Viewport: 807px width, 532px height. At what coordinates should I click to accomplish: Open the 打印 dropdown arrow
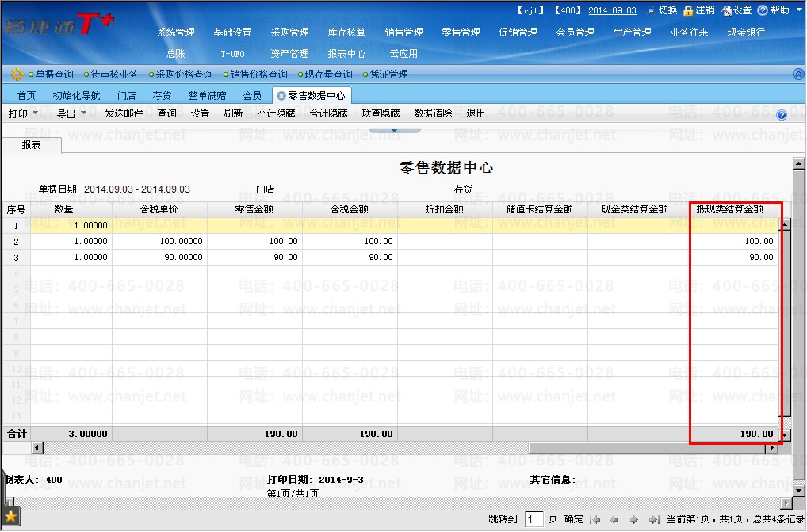tap(35, 113)
